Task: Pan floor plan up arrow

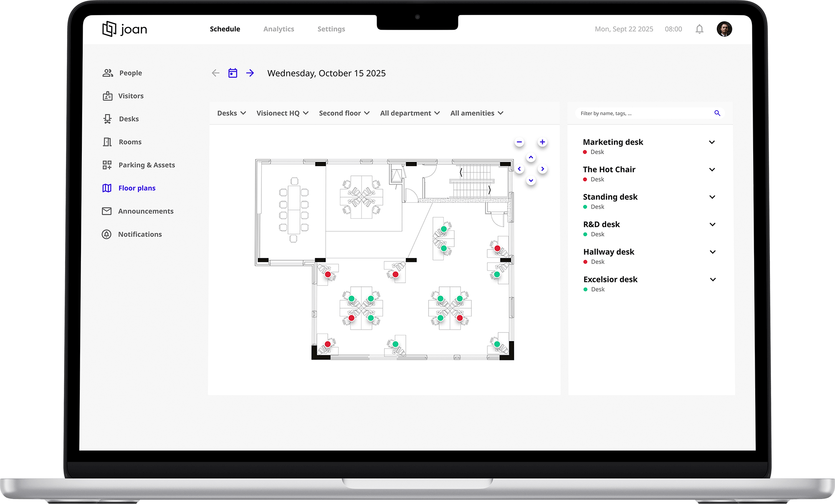Action: [x=531, y=157]
